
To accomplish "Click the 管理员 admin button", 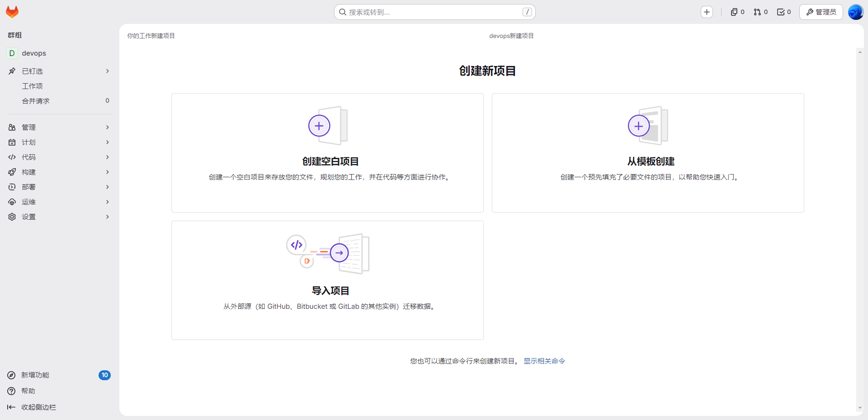I will click(x=821, y=12).
